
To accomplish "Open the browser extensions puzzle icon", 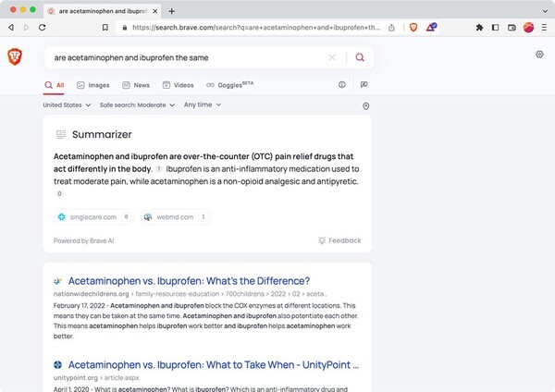I will click(479, 28).
